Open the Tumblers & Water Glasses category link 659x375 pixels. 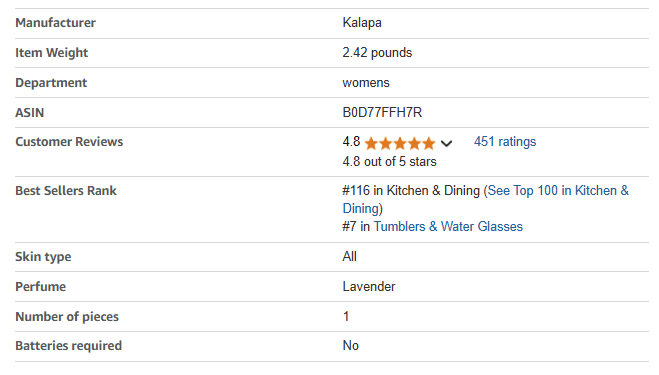click(x=448, y=227)
